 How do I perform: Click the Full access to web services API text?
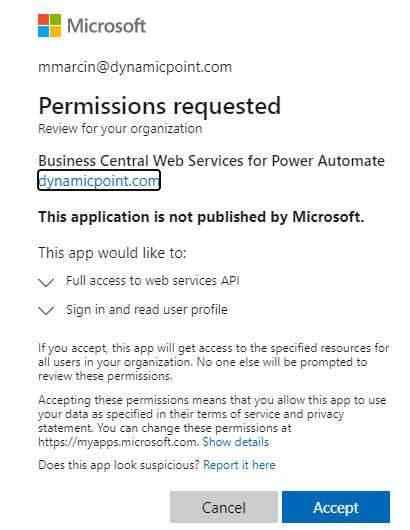(x=153, y=281)
